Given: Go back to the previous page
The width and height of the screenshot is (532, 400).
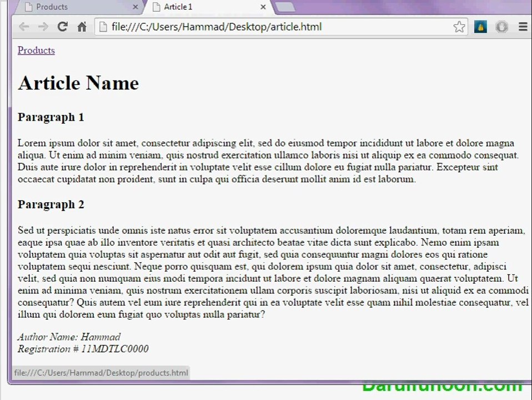Looking at the screenshot, I should 24,27.
